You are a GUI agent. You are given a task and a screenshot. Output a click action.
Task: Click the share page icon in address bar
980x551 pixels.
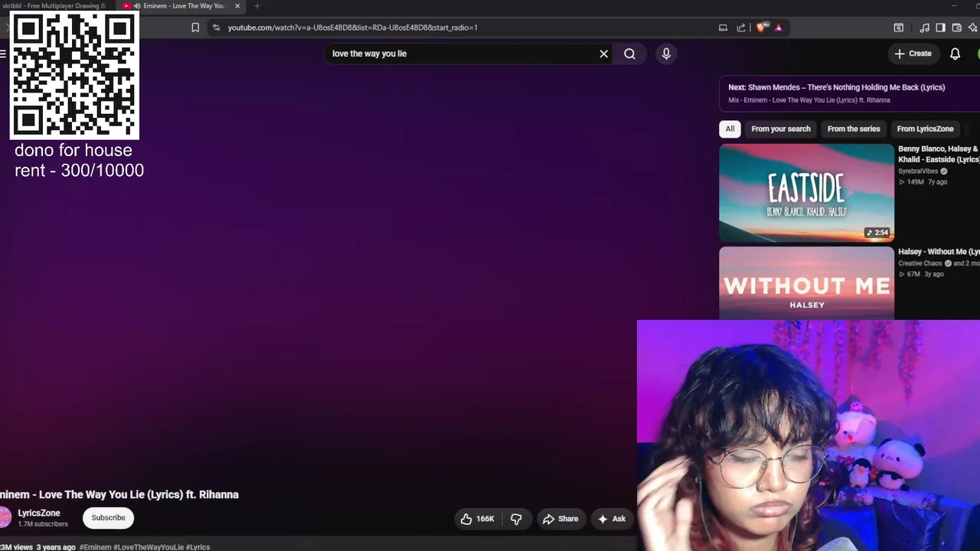pyautogui.click(x=741, y=28)
